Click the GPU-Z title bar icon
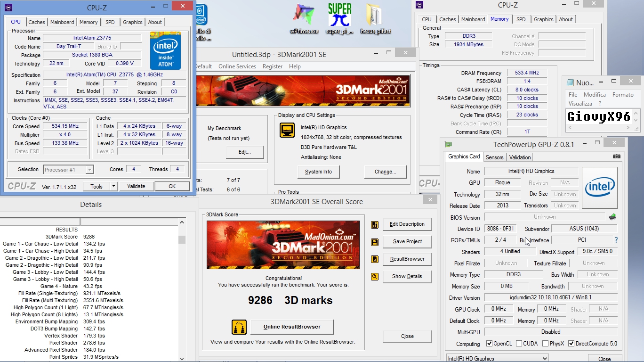 (x=449, y=144)
